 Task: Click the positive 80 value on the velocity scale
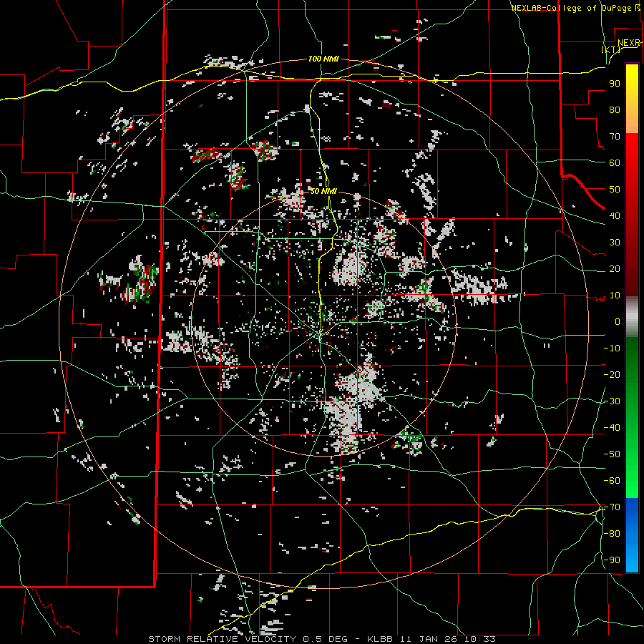click(615, 110)
